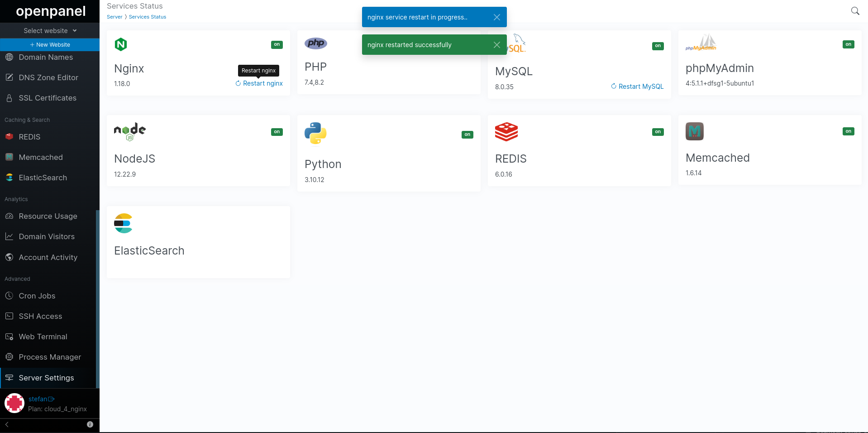This screenshot has width=868, height=433.
Task: Click the Restart MySQL link
Action: point(637,87)
